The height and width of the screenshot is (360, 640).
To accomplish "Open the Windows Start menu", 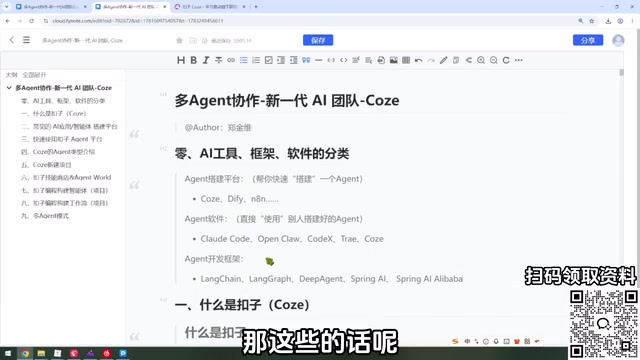I will pos(8,353).
